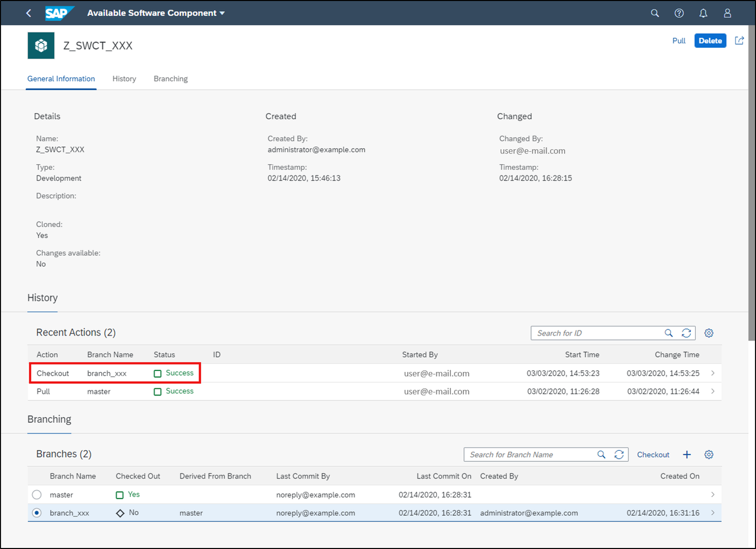Click start time 03/03/2020, 14:53:23
Screen dimensions: 756x549
point(563,373)
